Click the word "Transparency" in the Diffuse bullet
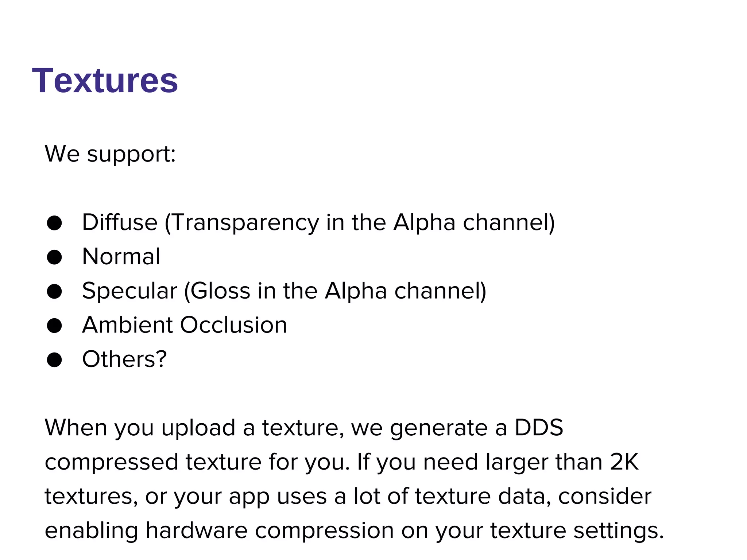Image resolution: width=747 pixels, height=560 pixels. (244, 223)
